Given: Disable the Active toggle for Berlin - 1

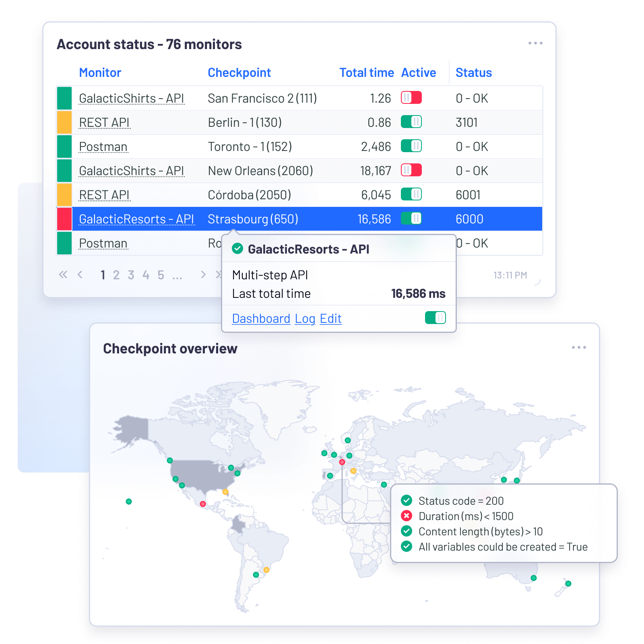Looking at the screenshot, I should click(411, 122).
